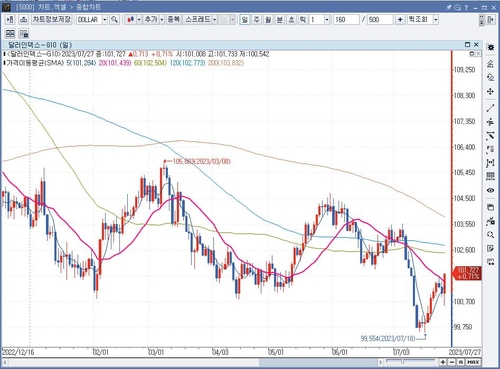Click the zoom in plus button at bottom

coord(443,362)
